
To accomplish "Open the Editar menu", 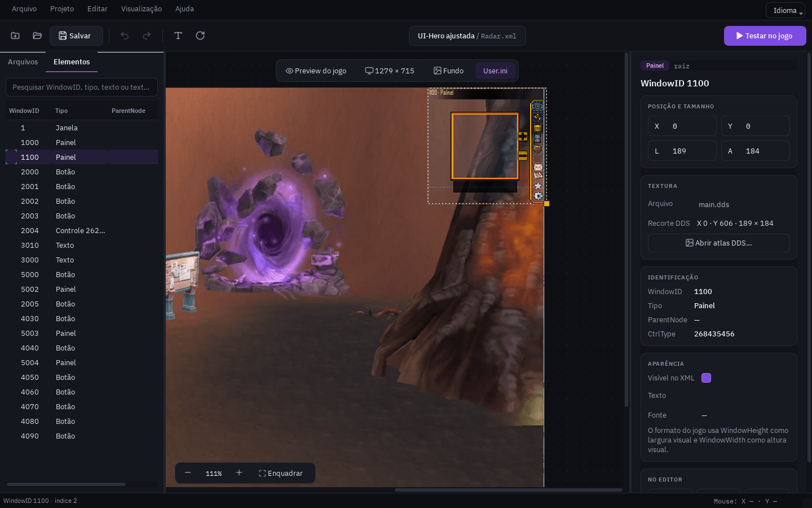I will coord(98,9).
